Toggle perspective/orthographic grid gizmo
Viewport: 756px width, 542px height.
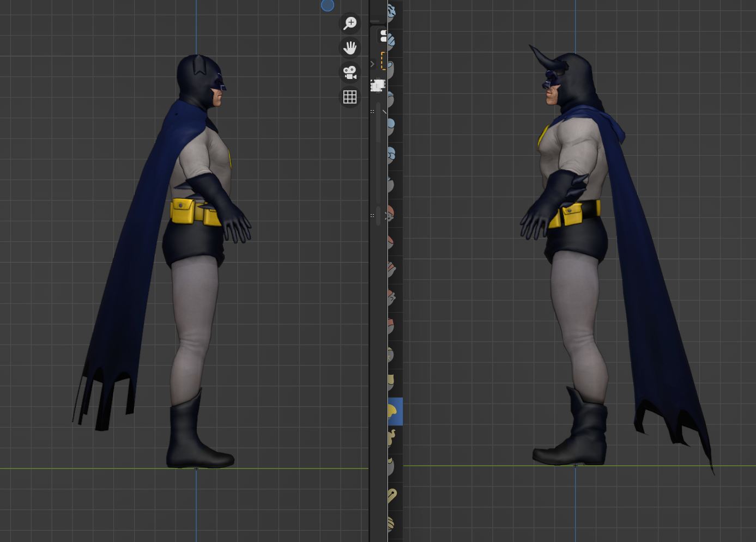350,97
